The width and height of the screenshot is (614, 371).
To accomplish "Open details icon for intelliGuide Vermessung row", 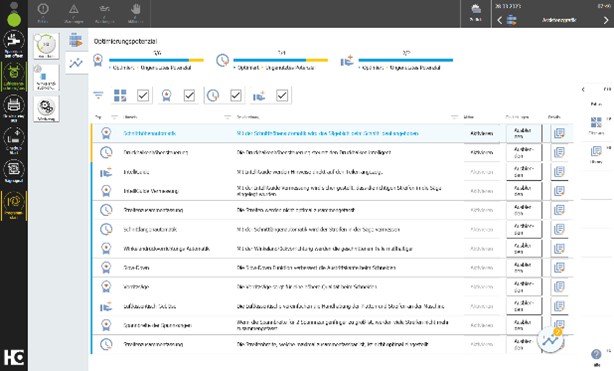I will [559, 191].
